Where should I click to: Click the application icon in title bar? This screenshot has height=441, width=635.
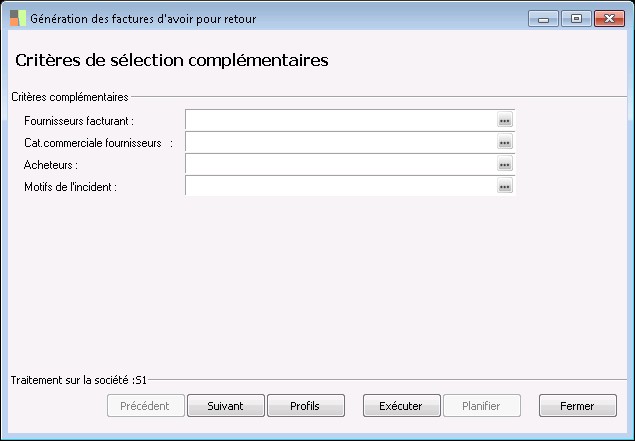click(18, 18)
